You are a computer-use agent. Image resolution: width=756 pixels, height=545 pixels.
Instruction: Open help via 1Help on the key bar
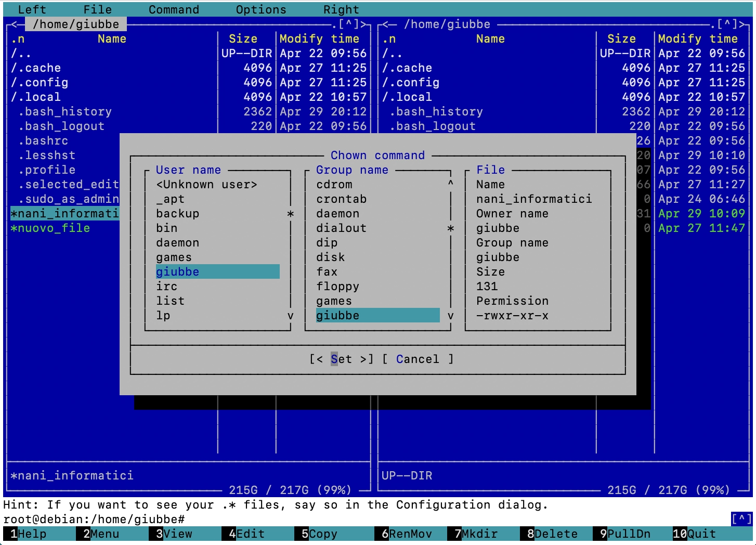[x=32, y=534]
